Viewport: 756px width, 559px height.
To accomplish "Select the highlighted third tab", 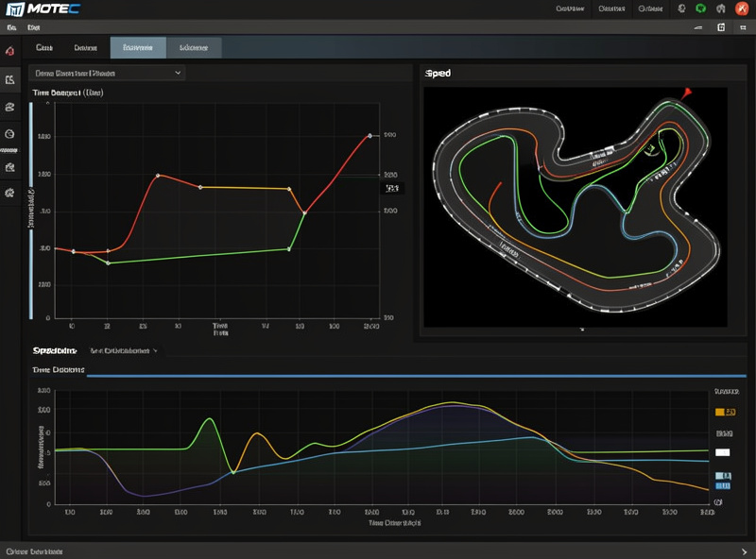I will click(138, 48).
